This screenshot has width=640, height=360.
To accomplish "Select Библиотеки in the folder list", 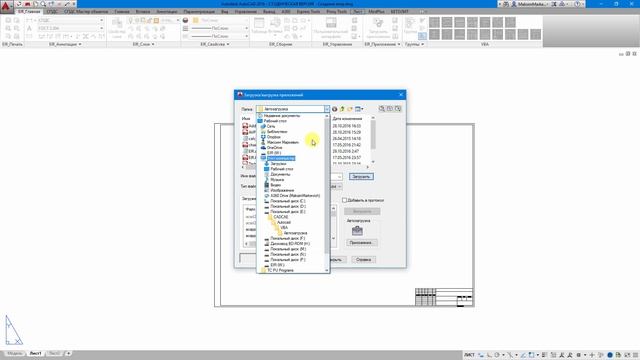I will tap(277, 132).
